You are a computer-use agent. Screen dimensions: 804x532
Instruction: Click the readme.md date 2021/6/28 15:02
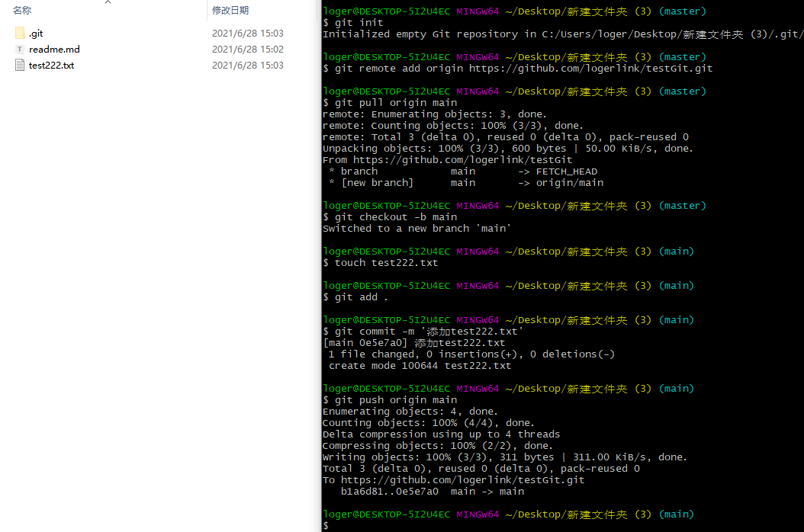(x=248, y=50)
